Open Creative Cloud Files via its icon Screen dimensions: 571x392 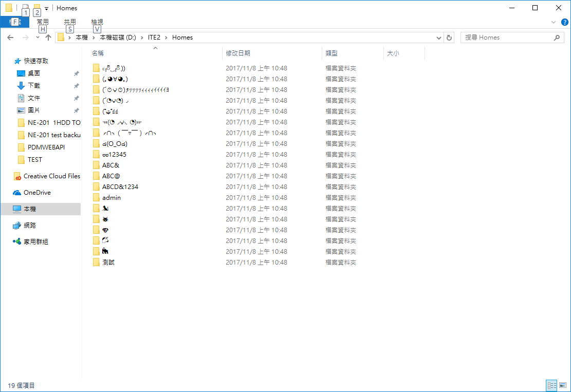(x=17, y=177)
